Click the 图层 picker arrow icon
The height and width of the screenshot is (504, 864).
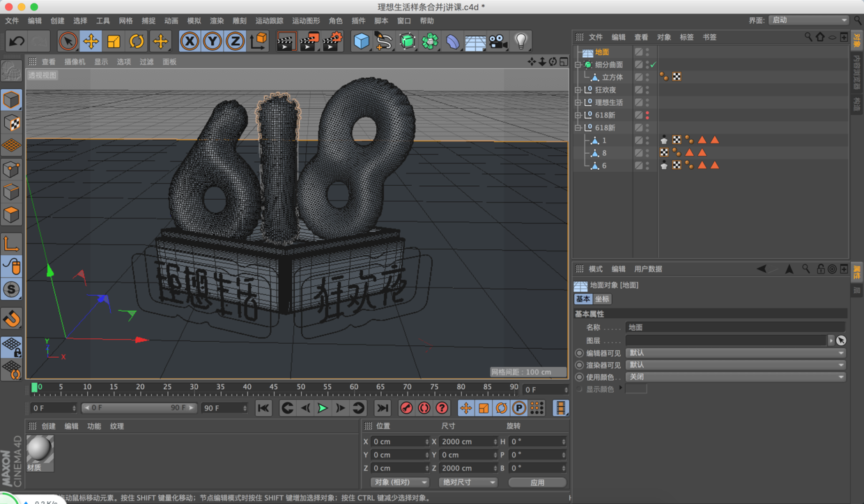pyautogui.click(x=841, y=340)
